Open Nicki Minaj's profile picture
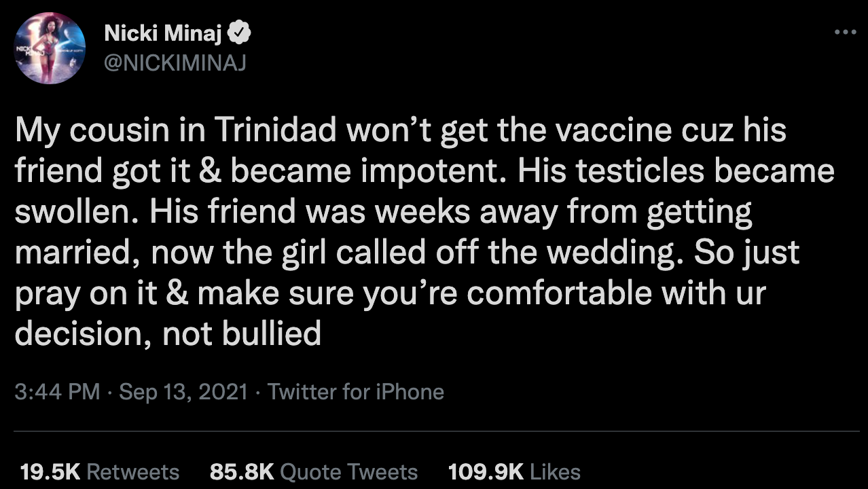 click(49, 48)
